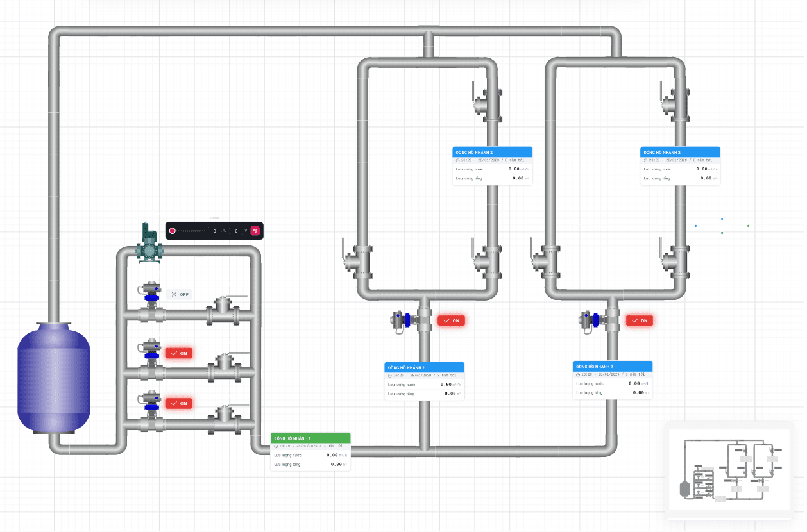
Task: Toggle the ON switch of the middle manifold branch
Action: pos(179,353)
